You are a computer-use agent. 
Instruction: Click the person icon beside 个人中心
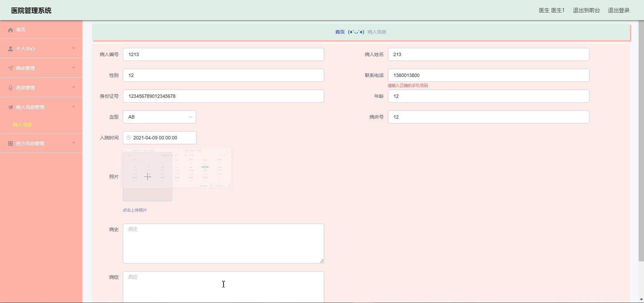click(10, 49)
